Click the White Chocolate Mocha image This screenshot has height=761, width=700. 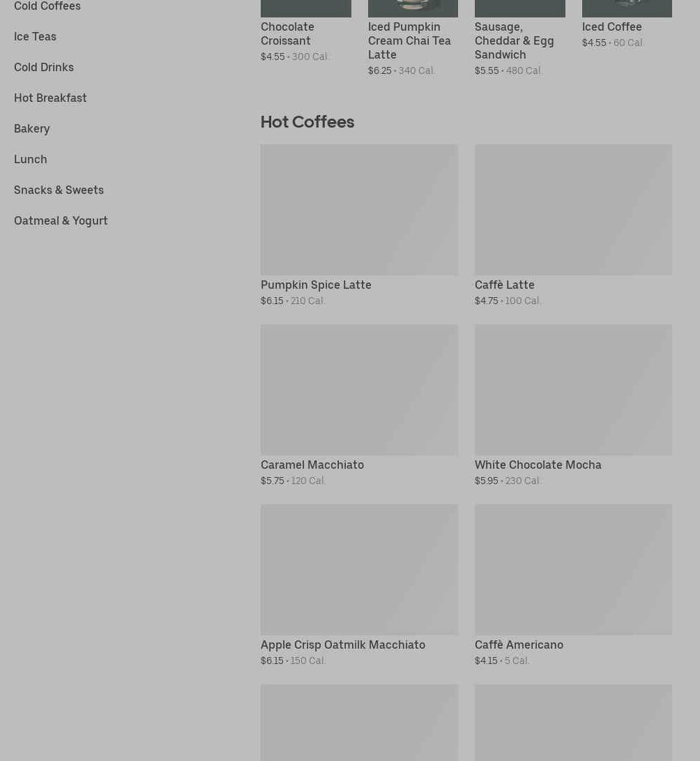click(573, 389)
